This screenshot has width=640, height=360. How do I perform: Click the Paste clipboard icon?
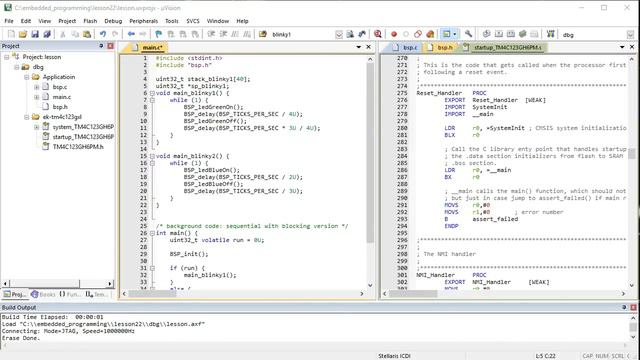point(87,34)
